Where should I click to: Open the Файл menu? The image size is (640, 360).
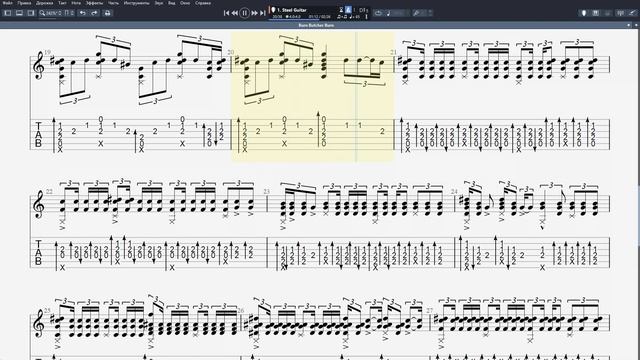point(7,3)
